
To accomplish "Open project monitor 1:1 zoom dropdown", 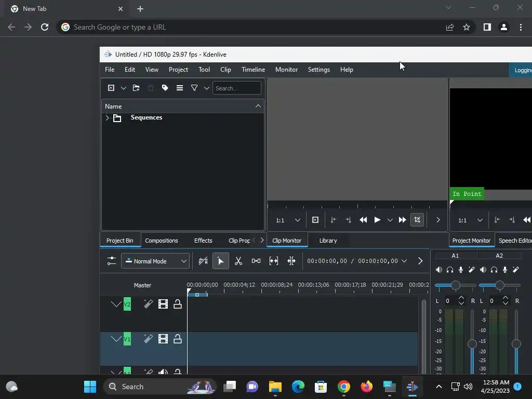I will (470, 220).
